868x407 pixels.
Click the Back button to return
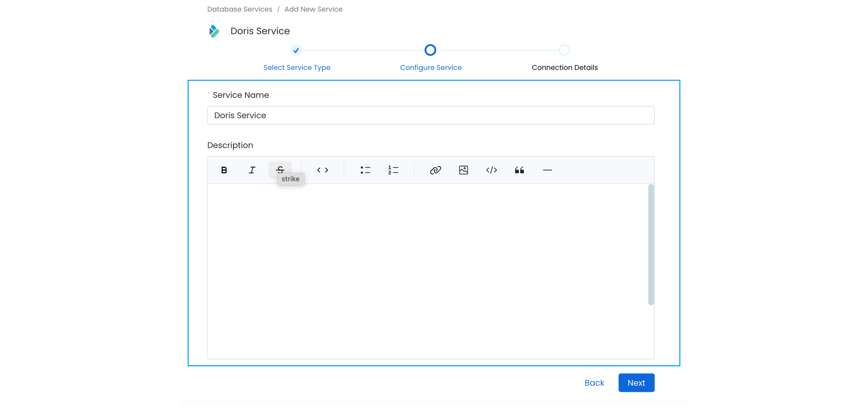[594, 383]
